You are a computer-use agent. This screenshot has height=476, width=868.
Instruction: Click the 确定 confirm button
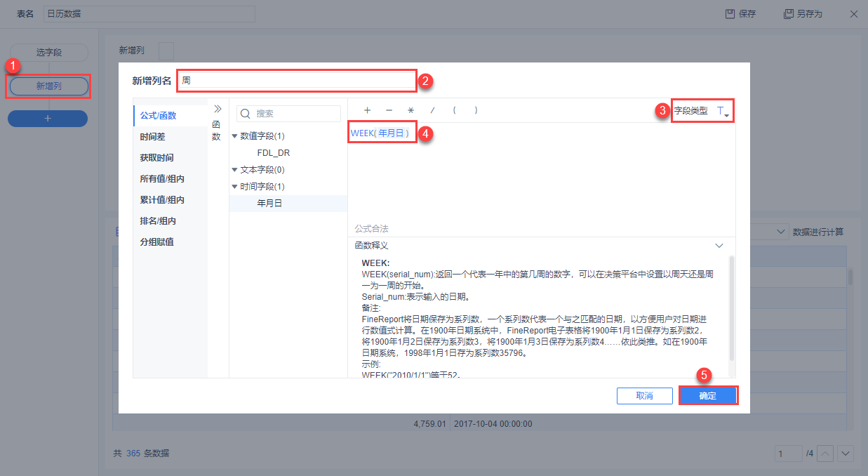point(708,396)
